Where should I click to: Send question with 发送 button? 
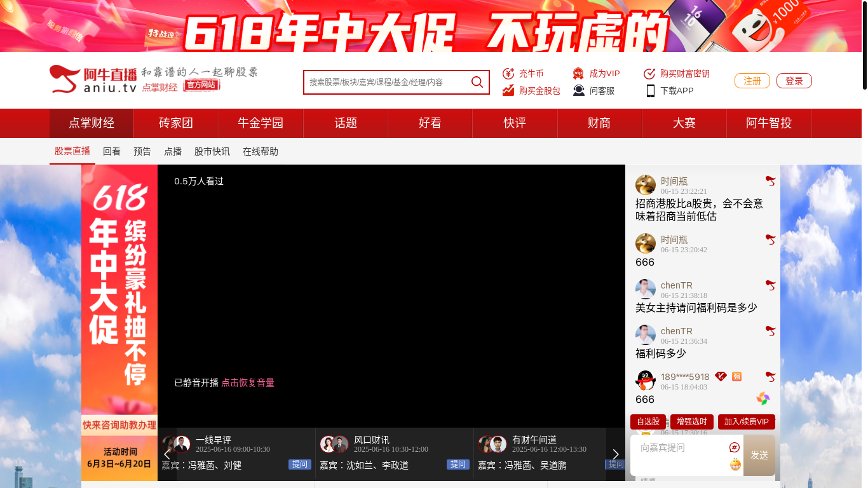[759, 455]
